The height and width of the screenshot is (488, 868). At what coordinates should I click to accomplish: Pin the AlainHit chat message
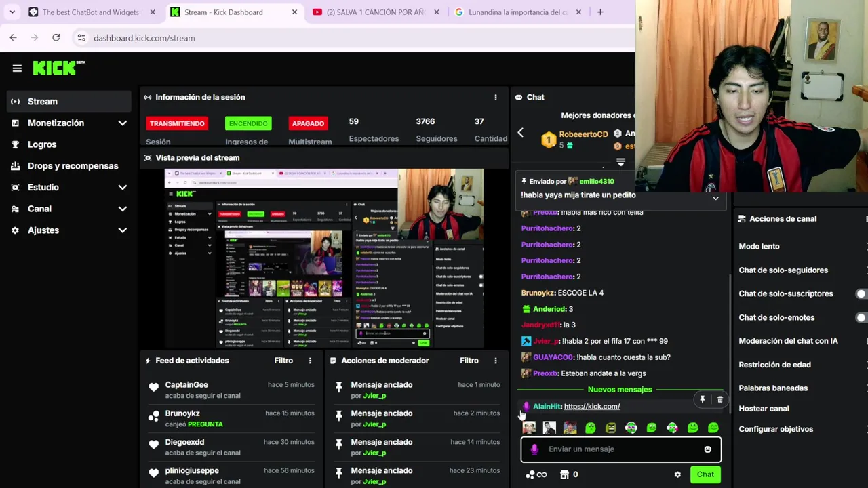coord(703,400)
